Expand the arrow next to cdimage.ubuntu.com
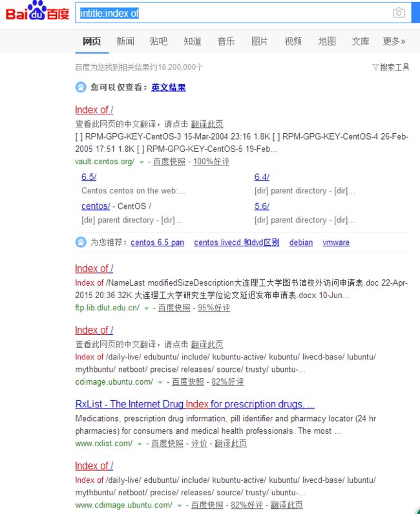420x514 pixels. (x=160, y=382)
